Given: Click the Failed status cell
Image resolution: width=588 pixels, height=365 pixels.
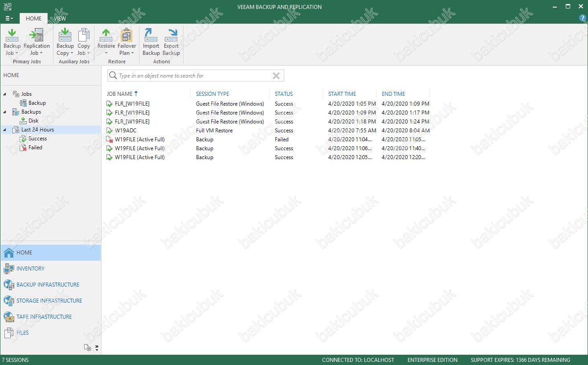Looking at the screenshot, I should click(282, 139).
